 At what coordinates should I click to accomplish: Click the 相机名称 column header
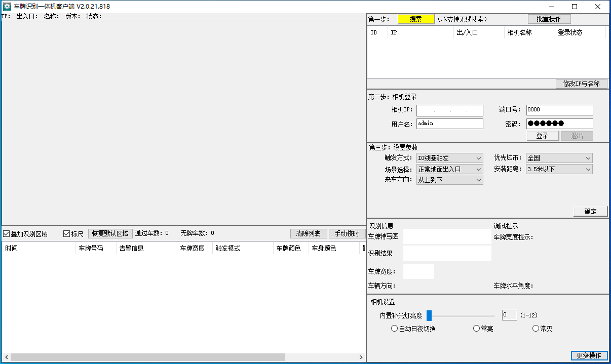(x=529, y=32)
